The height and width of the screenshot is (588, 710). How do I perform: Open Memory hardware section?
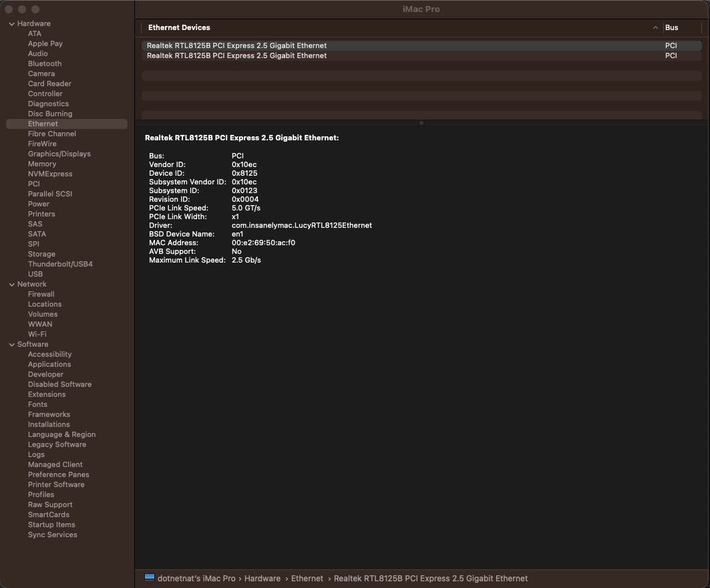point(42,164)
